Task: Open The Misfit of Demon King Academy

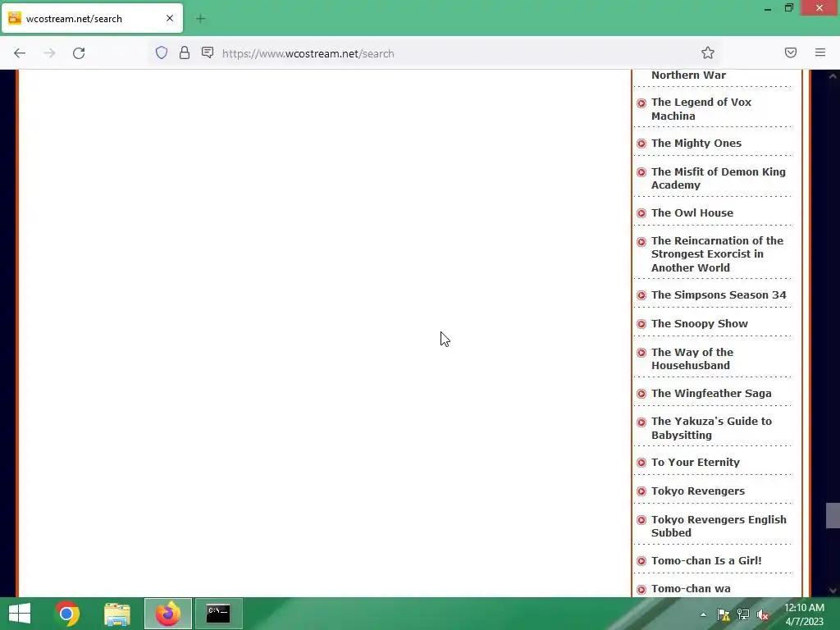Action: (x=718, y=178)
